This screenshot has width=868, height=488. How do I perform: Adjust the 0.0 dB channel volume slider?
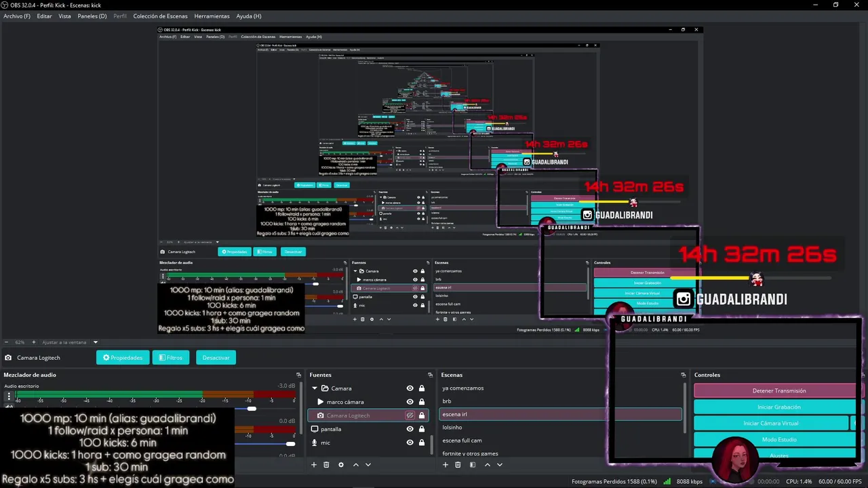290,444
